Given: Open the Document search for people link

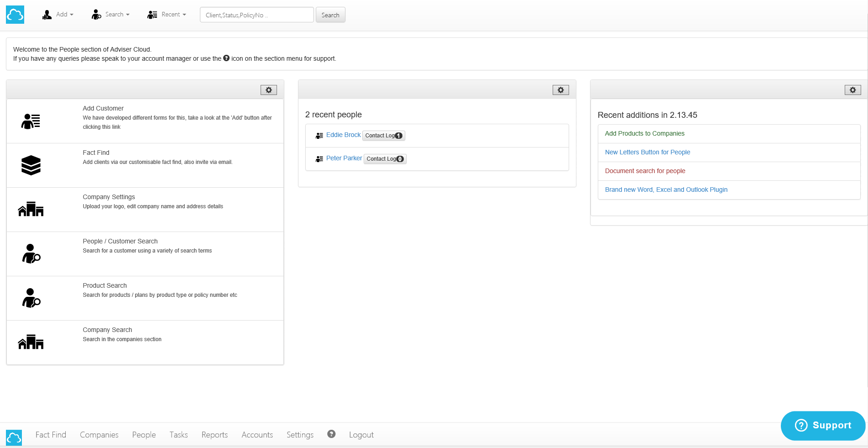Looking at the screenshot, I should coord(645,171).
